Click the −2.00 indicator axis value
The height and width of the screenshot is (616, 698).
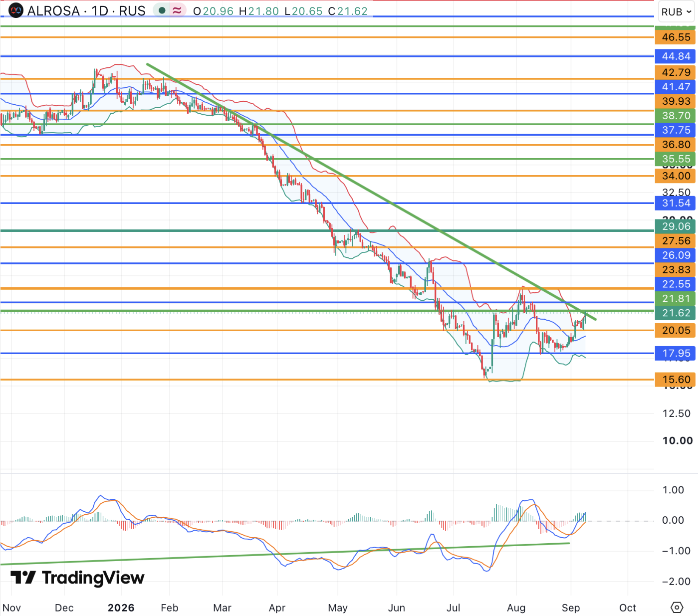676,581
